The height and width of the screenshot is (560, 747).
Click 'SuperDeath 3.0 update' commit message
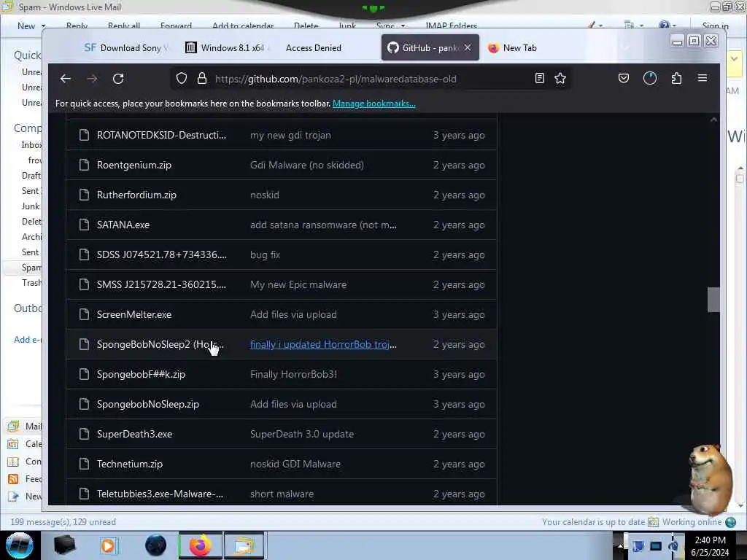[x=302, y=435]
